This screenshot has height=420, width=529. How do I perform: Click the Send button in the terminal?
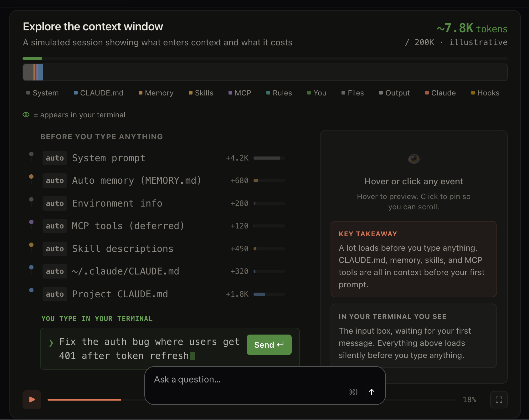point(269,345)
